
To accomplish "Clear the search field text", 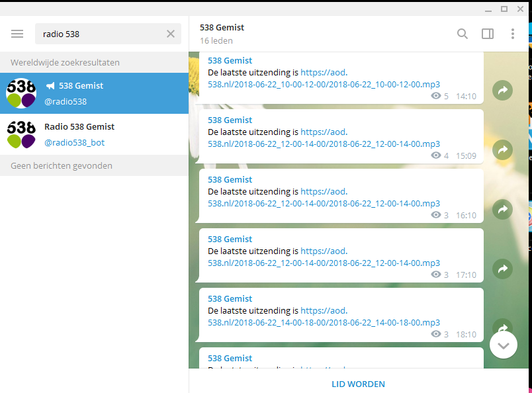I will (x=171, y=34).
